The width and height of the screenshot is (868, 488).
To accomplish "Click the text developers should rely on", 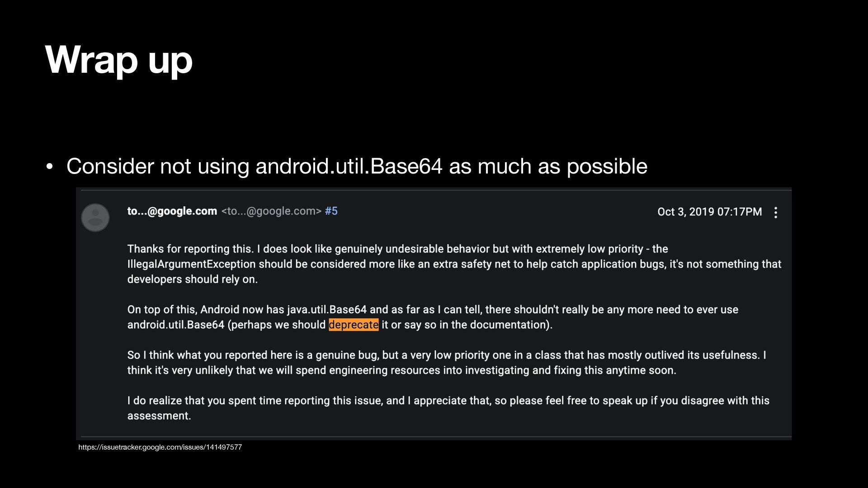I will 192,279.
